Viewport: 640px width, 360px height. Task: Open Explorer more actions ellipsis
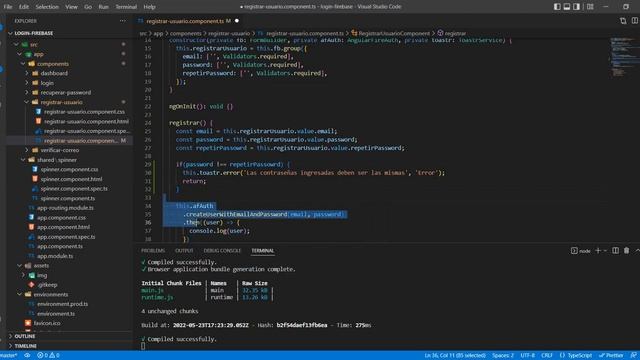pos(123,21)
